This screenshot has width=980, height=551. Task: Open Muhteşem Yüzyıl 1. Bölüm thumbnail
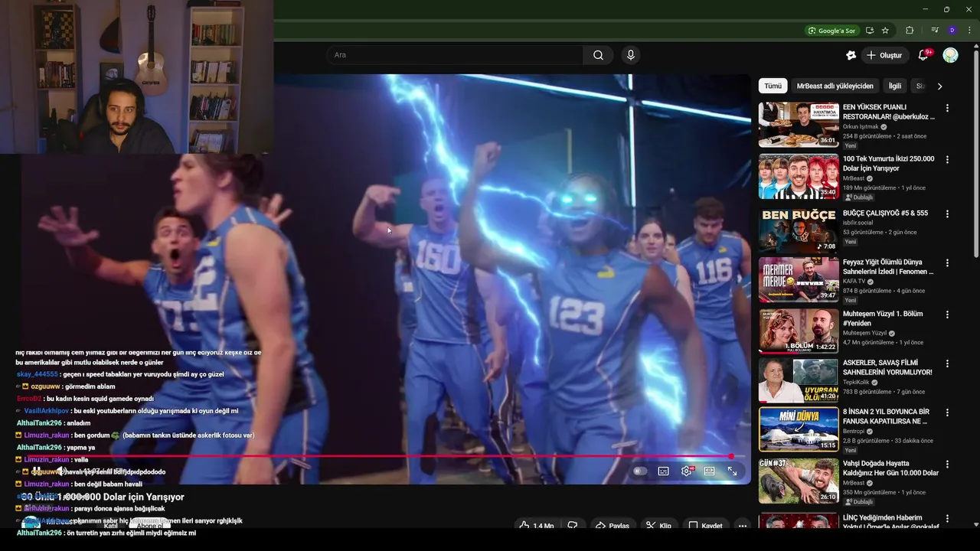(x=799, y=331)
